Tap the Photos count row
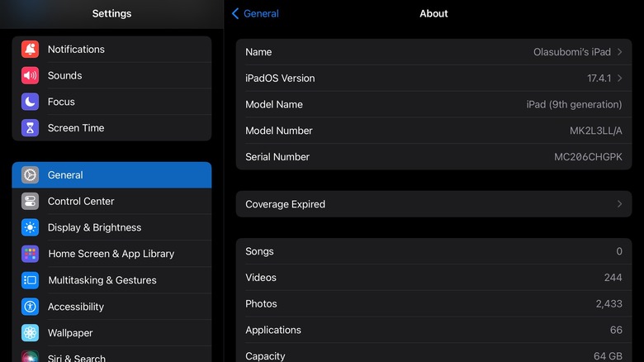The height and width of the screenshot is (362, 644). pos(433,304)
